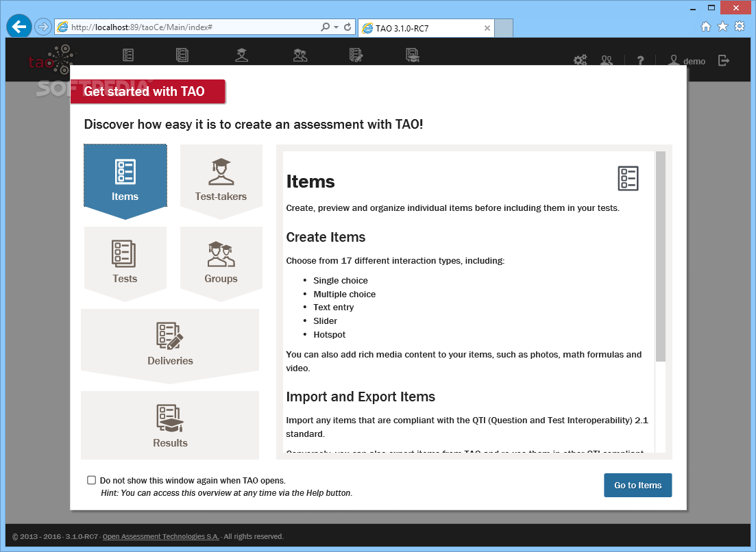The height and width of the screenshot is (552, 756).
Task: Open Groups from top navigation bar
Action: (300, 55)
